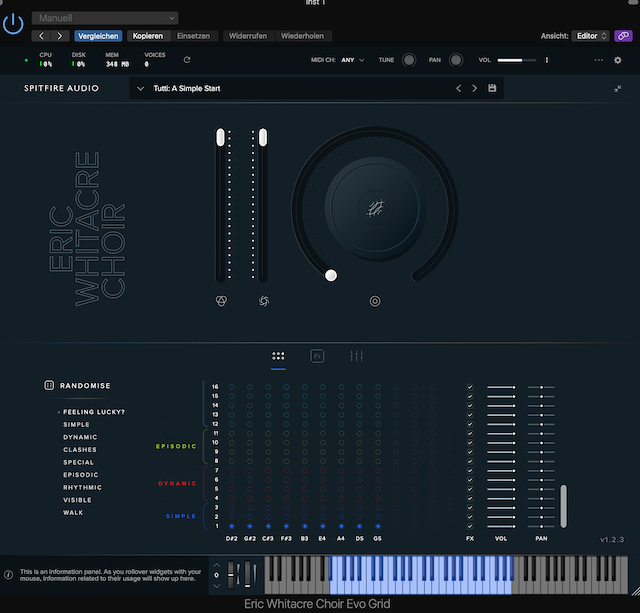Choose FEELING LUCKY? randomise option
The image size is (640, 613).
click(x=94, y=412)
